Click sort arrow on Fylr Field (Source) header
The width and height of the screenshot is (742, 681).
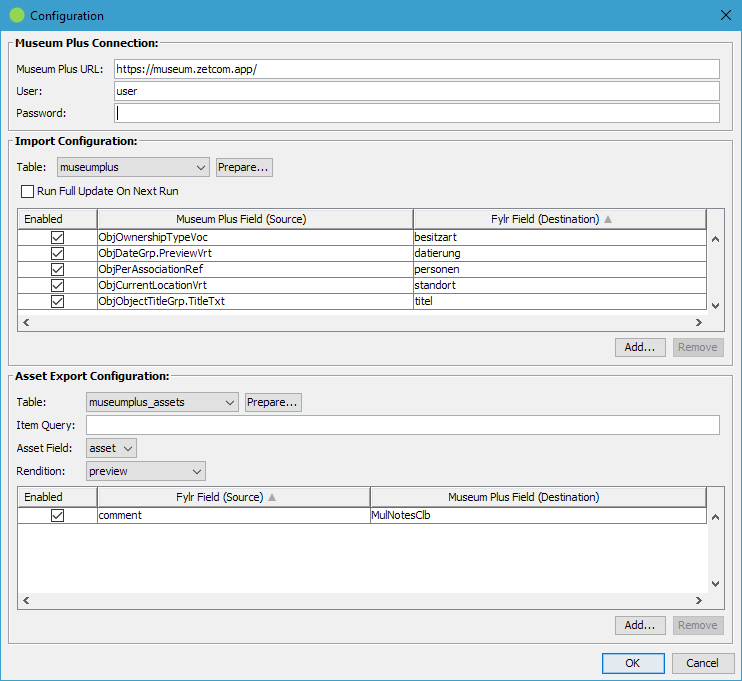pos(272,497)
